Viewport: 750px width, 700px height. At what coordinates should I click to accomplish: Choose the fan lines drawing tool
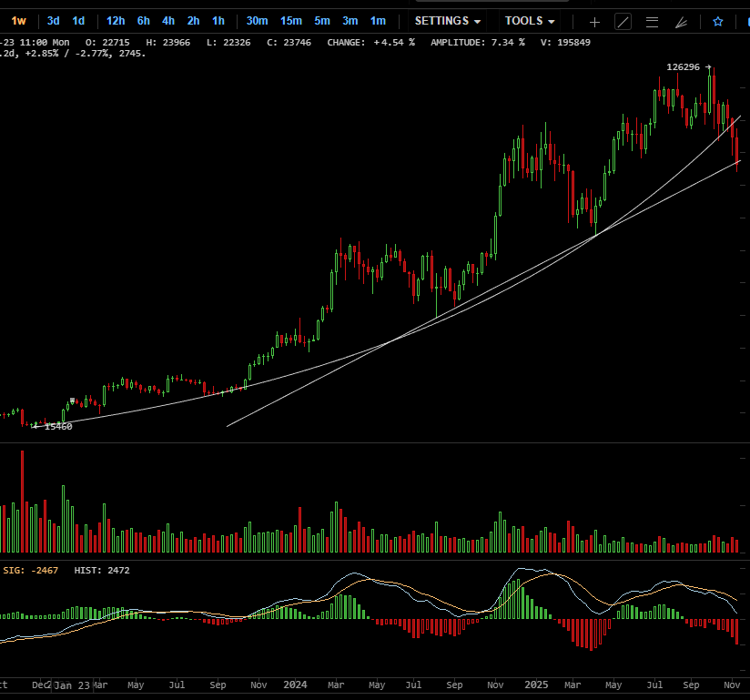(x=681, y=21)
